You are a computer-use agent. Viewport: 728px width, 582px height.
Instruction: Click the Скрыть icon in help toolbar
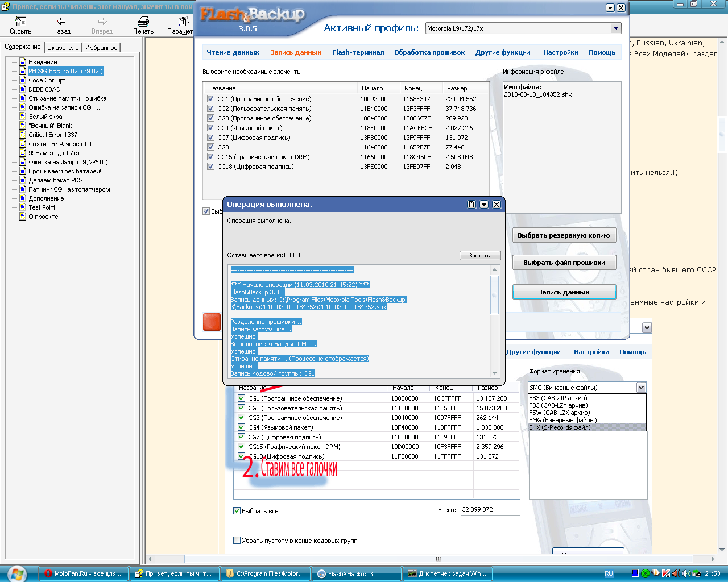[20, 22]
